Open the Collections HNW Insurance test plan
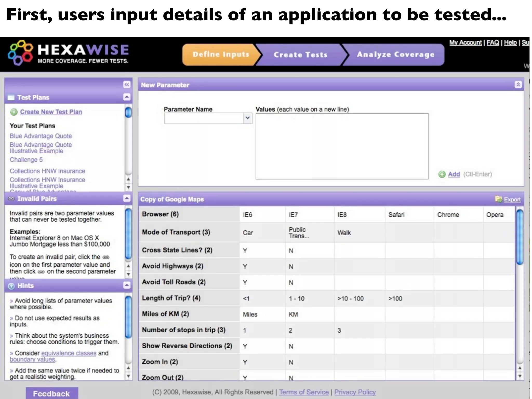532x399 pixels. click(x=48, y=171)
